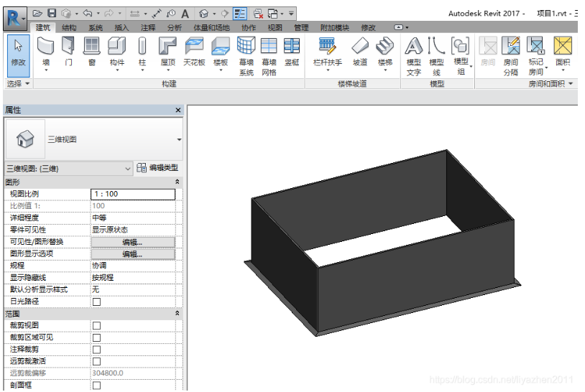Click Edit button for Visibility/Graphics Overrides (可见性/图形替换)
585x392 pixels.
point(133,242)
